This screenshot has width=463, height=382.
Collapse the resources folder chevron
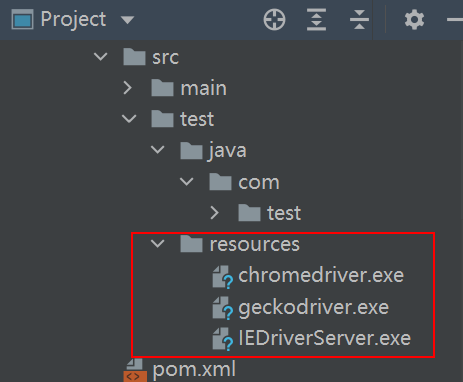[x=157, y=244]
